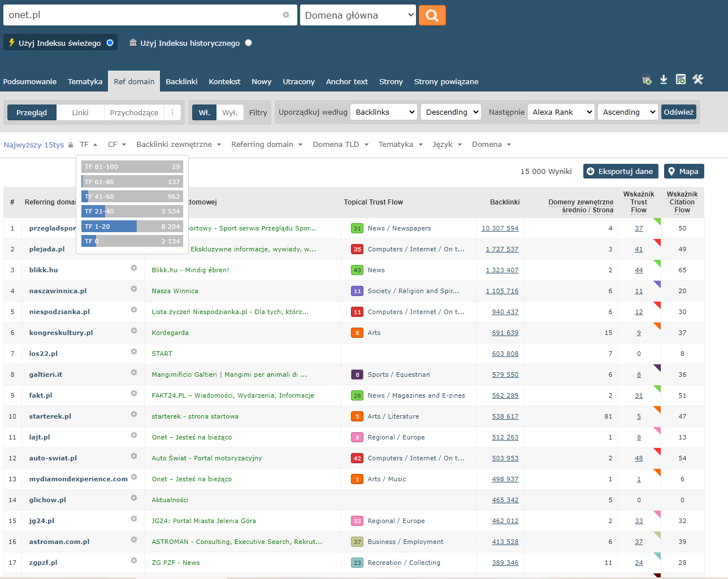The image size is (728, 579).
Task: Switch view to Linki
Action: (x=80, y=112)
